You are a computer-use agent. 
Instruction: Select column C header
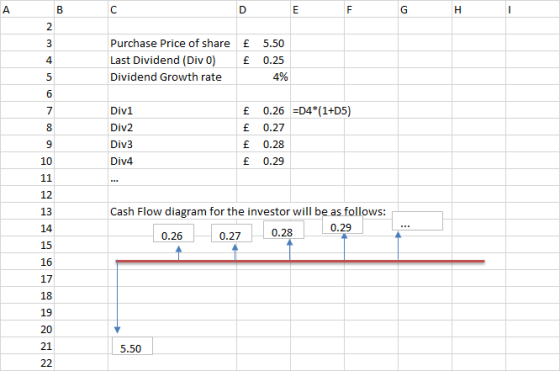pos(172,9)
